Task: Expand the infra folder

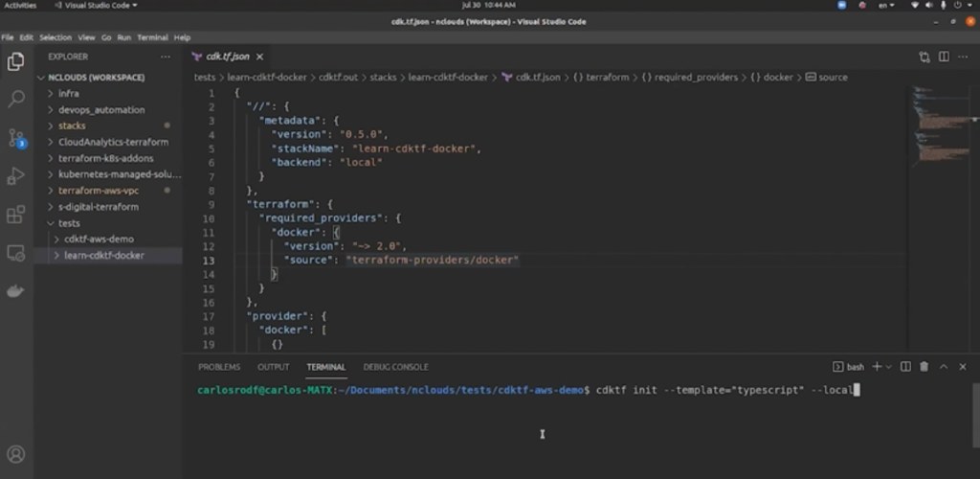Action: (x=68, y=94)
